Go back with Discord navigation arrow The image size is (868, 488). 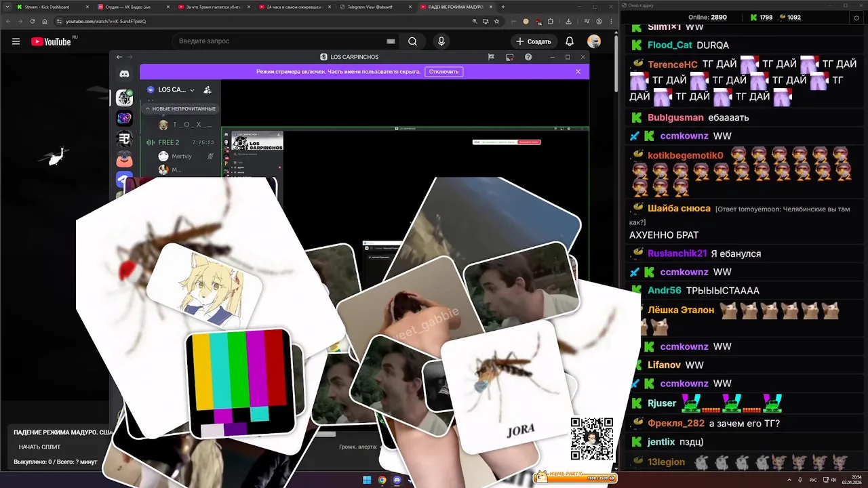[x=119, y=57]
